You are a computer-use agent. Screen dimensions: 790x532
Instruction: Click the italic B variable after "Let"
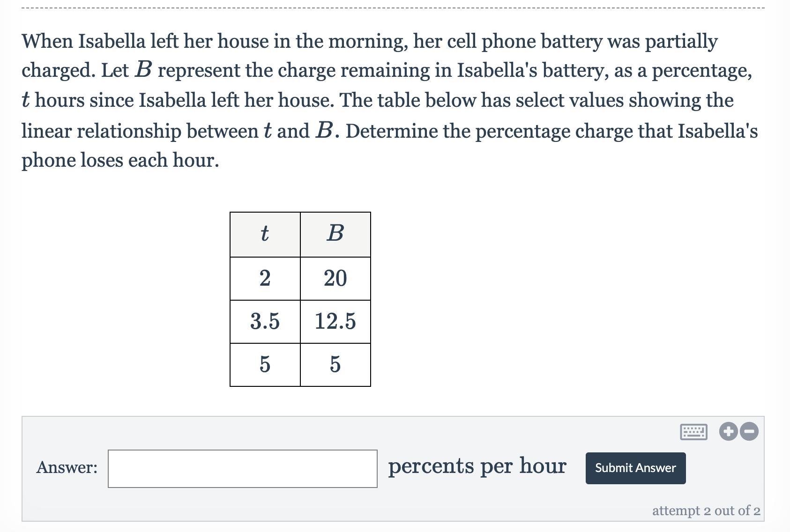143,70
